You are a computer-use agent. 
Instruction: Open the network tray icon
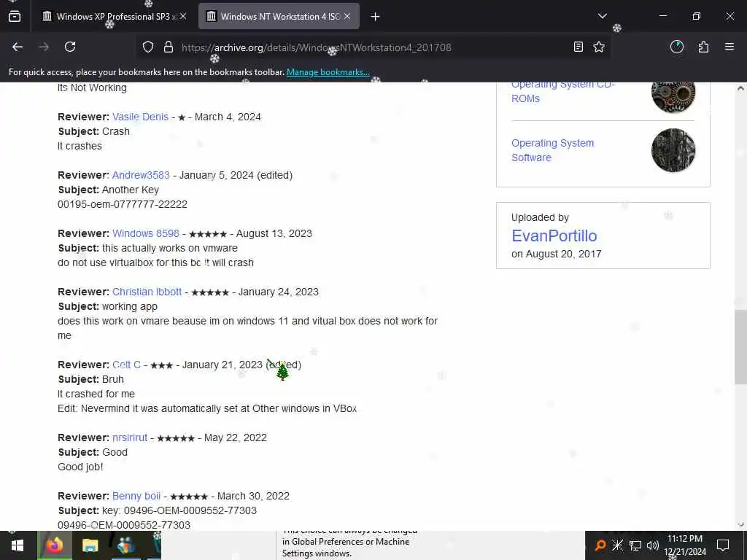coord(635,545)
